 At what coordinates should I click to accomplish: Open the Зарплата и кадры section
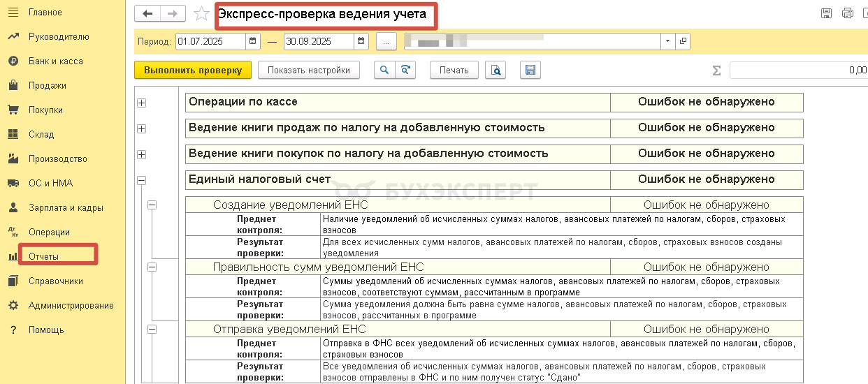65,207
